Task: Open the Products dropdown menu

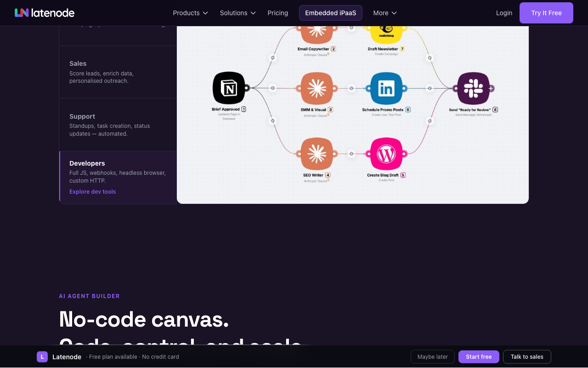Action: [190, 13]
